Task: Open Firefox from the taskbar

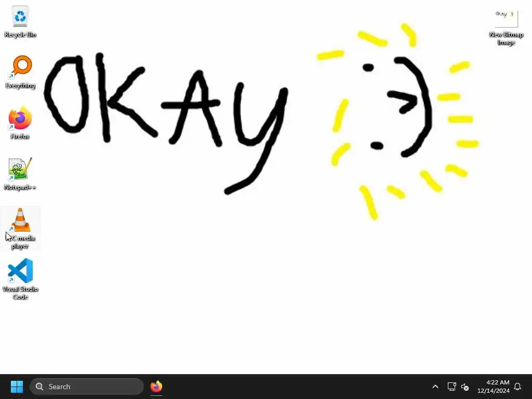Action: coord(156,387)
